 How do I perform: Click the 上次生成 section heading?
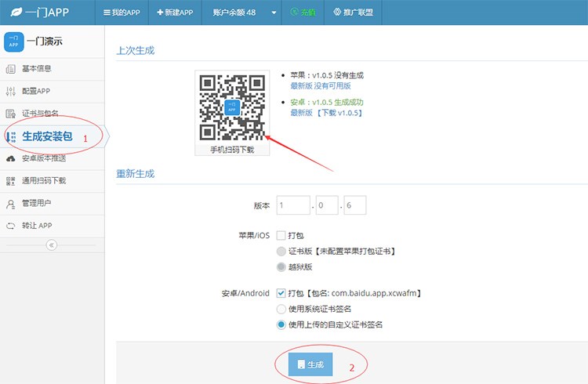tap(136, 51)
